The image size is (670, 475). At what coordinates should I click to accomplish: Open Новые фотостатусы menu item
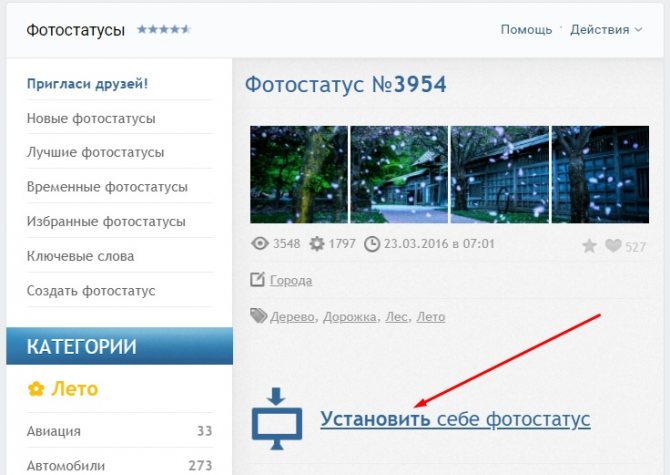point(91,119)
